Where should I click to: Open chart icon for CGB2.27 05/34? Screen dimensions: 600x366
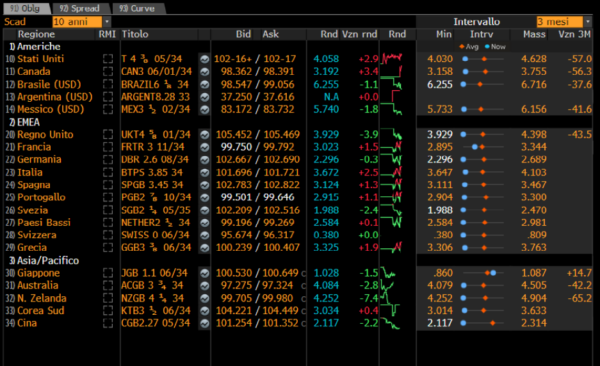coord(205,324)
